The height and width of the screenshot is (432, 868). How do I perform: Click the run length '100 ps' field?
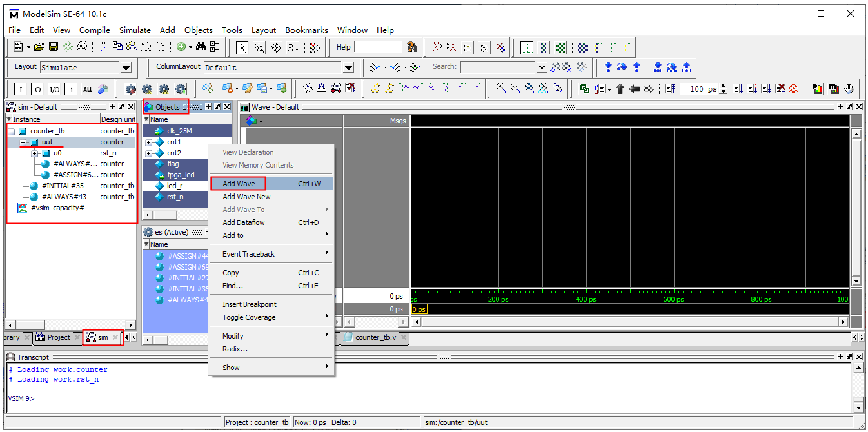[699, 89]
